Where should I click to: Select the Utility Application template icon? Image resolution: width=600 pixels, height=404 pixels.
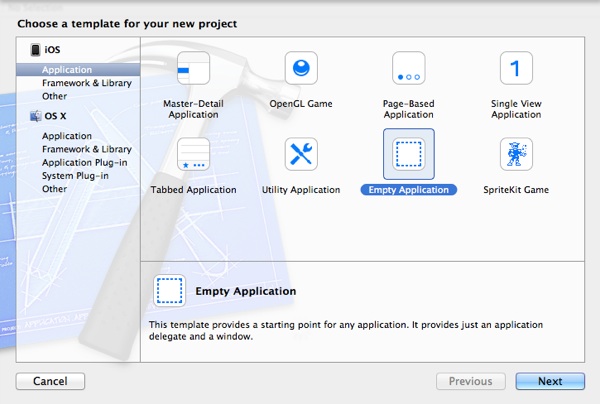(301, 155)
